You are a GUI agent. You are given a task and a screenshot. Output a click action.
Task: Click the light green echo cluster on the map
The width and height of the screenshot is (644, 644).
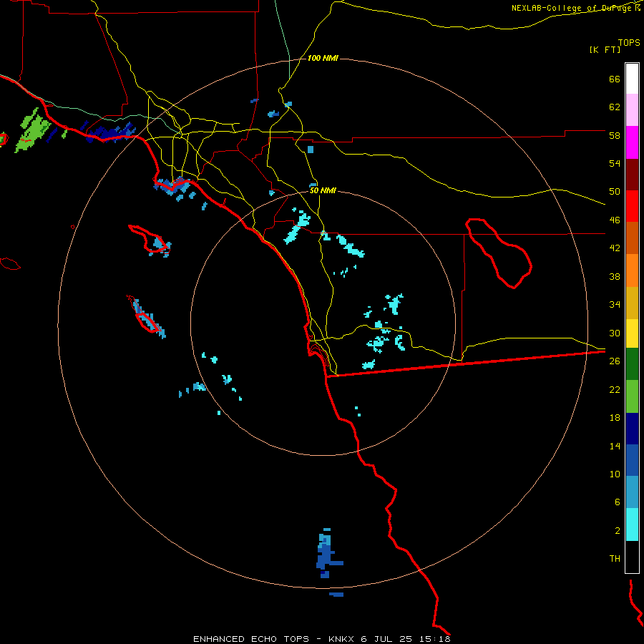[32, 131]
